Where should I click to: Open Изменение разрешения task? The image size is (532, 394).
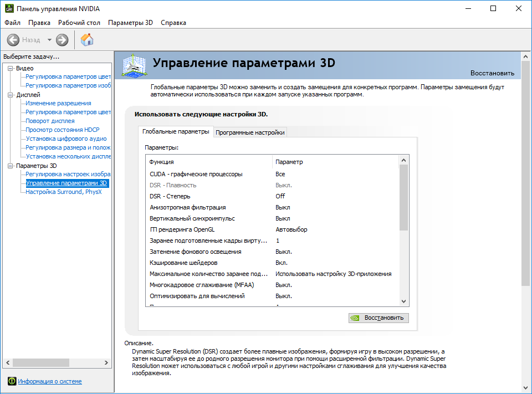tap(58, 103)
